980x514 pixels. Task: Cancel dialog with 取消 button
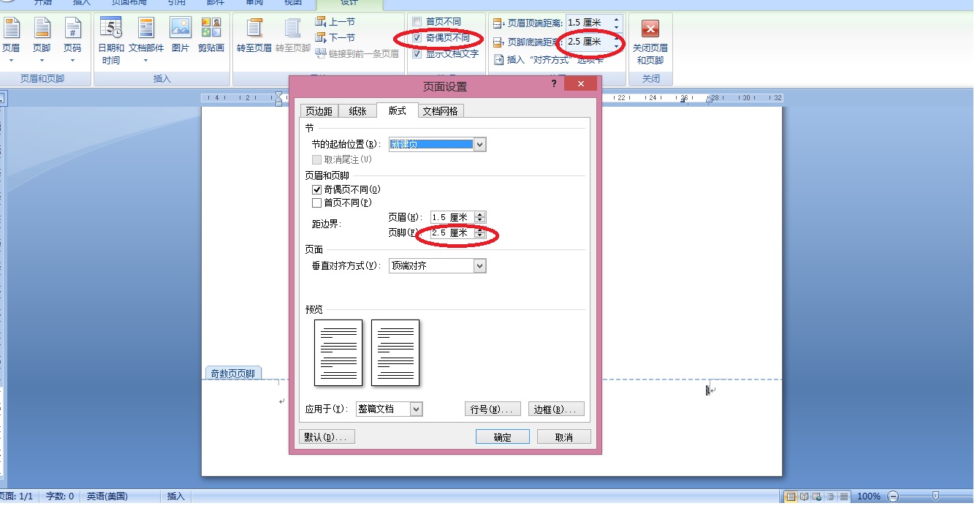(x=563, y=437)
